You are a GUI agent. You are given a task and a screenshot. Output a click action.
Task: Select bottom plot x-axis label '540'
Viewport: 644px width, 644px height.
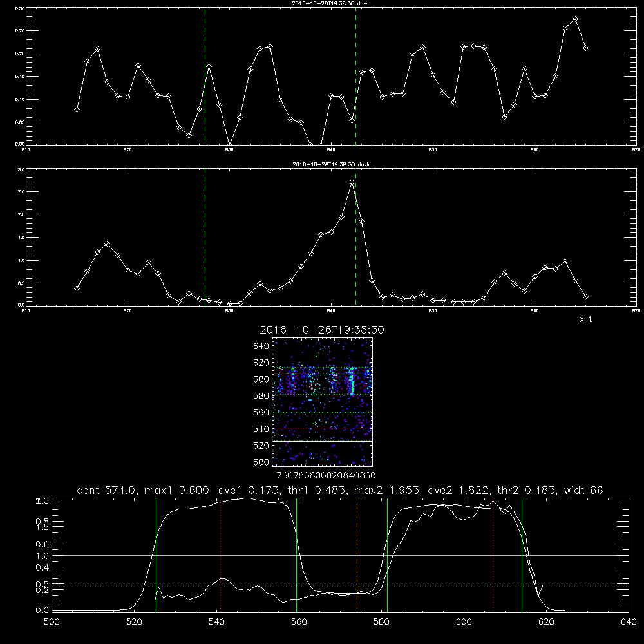tap(216, 622)
